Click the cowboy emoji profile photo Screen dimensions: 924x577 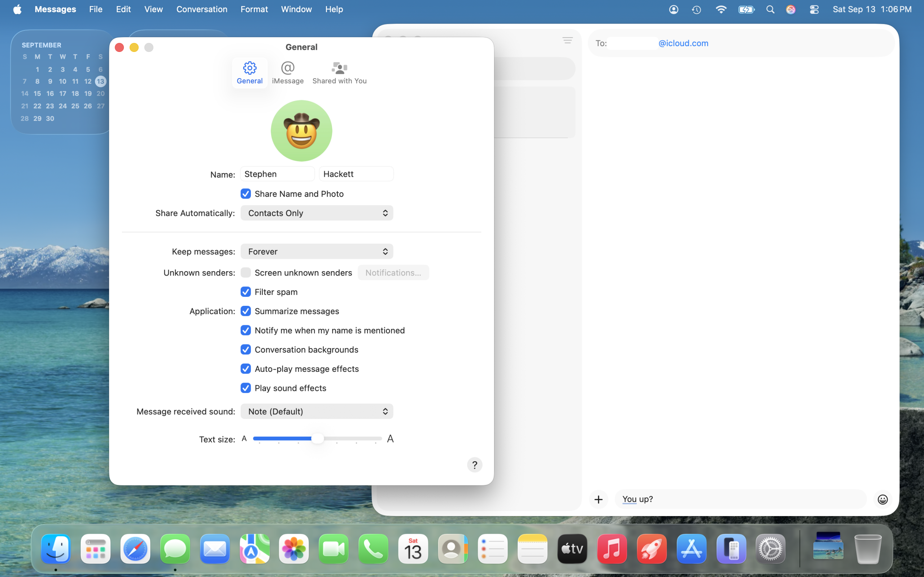(301, 131)
